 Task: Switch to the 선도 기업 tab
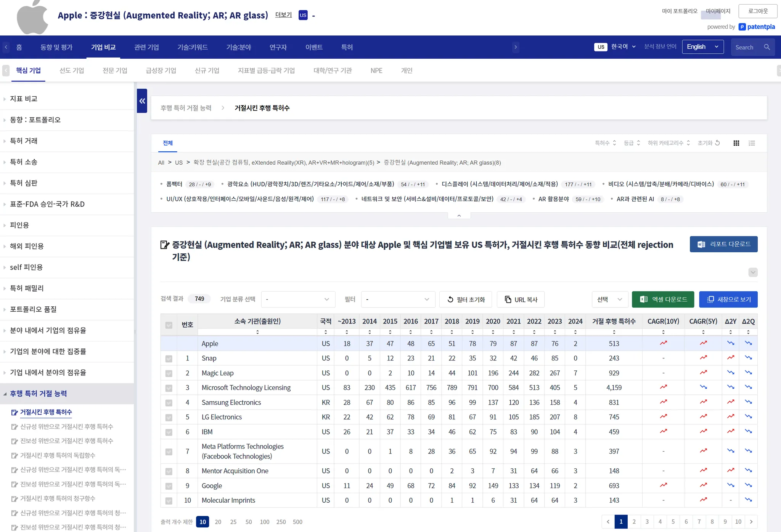pyautogui.click(x=72, y=71)
